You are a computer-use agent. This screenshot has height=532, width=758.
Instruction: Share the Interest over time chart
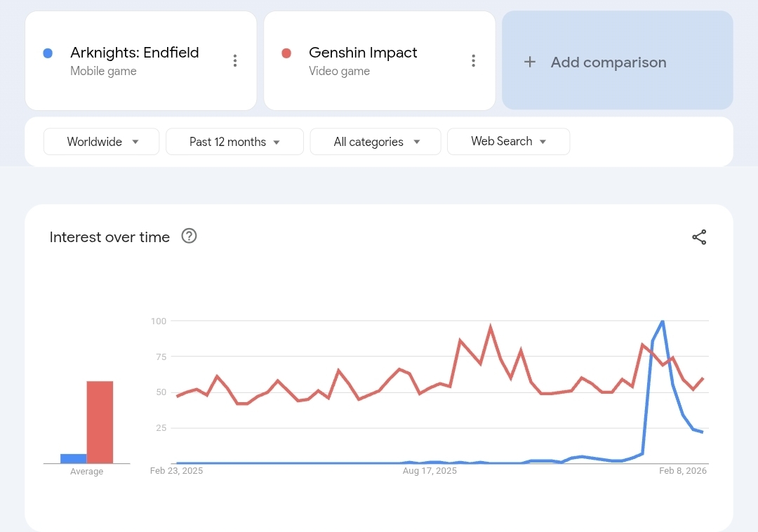coord(699,237)
